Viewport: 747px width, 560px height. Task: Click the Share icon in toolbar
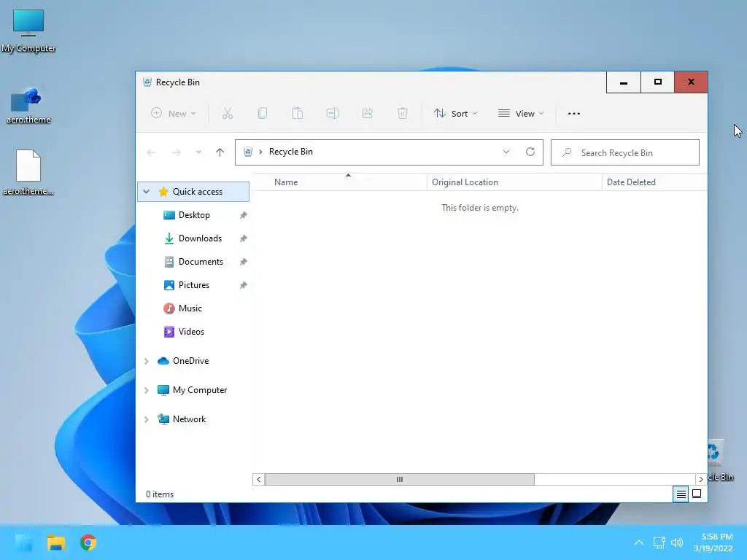pyautogui.click(x=368, y=113)
